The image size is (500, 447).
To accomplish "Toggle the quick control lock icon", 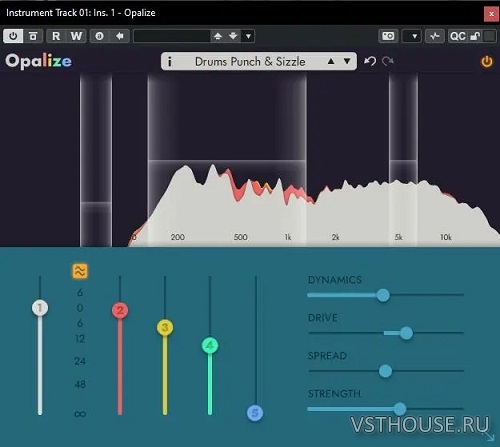I will tap(475, 36).
